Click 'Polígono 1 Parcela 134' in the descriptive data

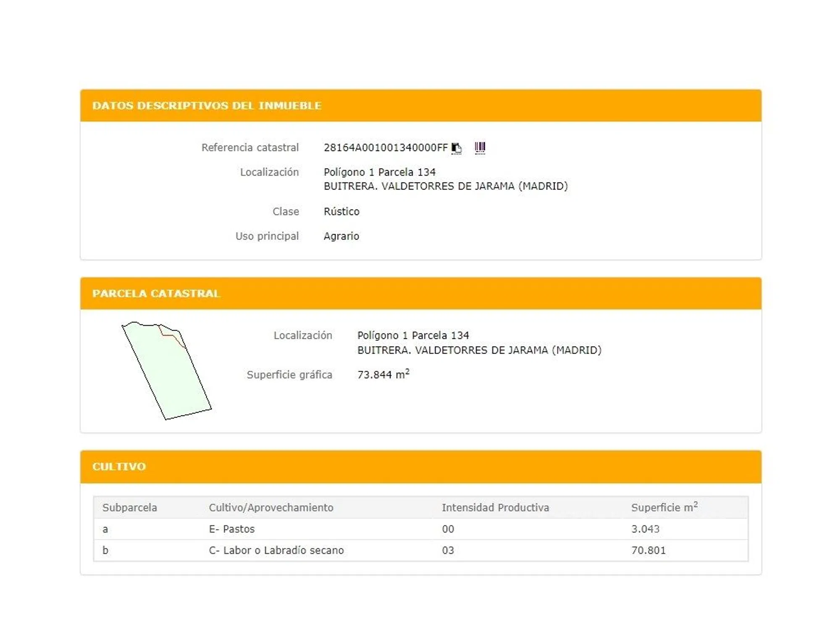coord(379,172)
